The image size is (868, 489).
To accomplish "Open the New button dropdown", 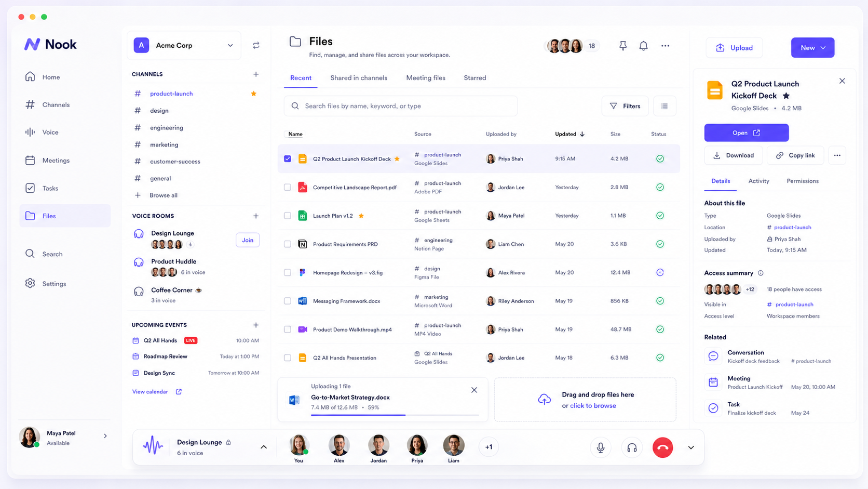I will tap(812, 48).
